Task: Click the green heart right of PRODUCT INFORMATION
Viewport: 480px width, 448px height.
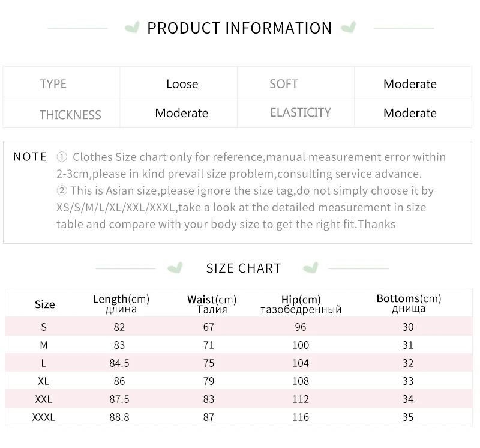Action: [x=349, y=27]
